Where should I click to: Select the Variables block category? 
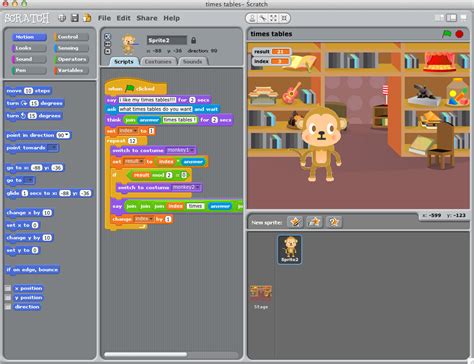point(71,70)
